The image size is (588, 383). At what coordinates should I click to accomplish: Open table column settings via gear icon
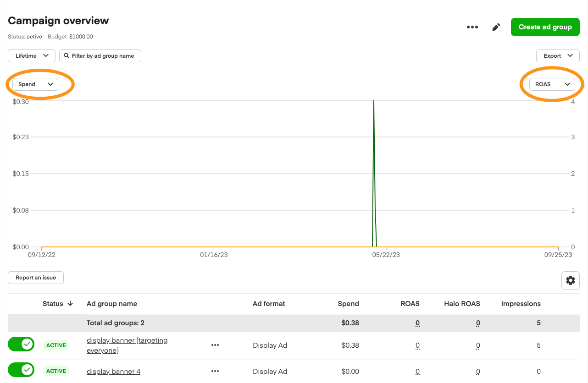571,280
